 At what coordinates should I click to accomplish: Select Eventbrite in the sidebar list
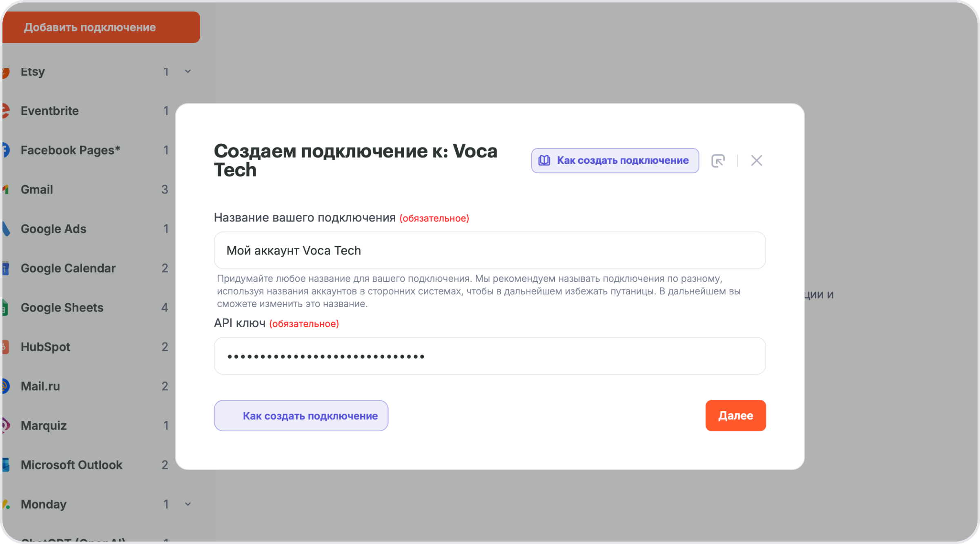(50, 111)
